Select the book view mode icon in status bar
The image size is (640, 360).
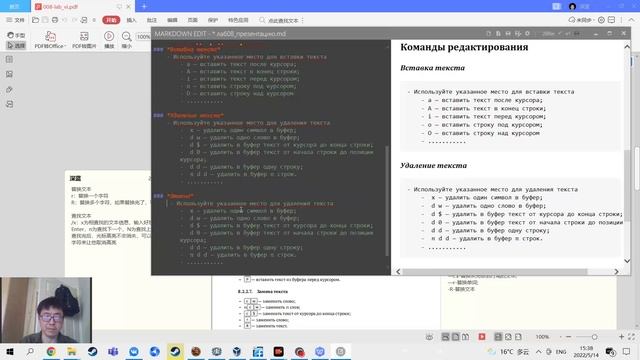click(x=465, y=337)
